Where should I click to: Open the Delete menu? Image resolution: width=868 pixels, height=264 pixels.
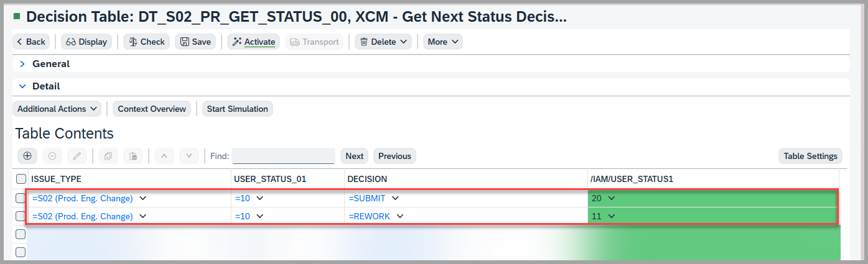(x=383, y=42)
